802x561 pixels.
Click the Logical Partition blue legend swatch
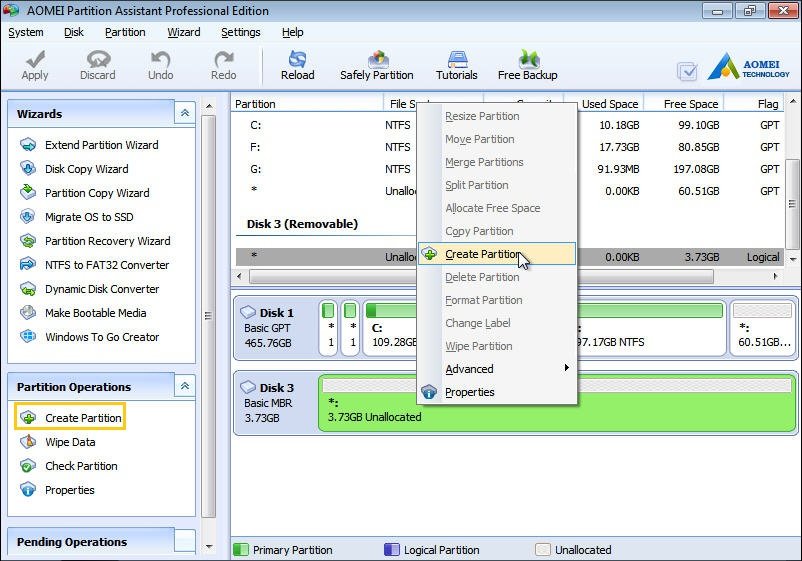(x=392, y=550)
